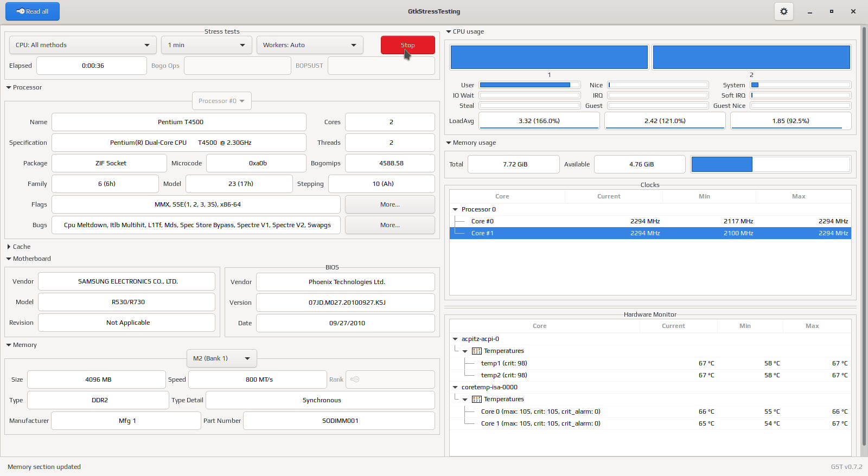Collapse the Processor section
The width and height of the screenshot is (868, 476).
coord(24,87)
